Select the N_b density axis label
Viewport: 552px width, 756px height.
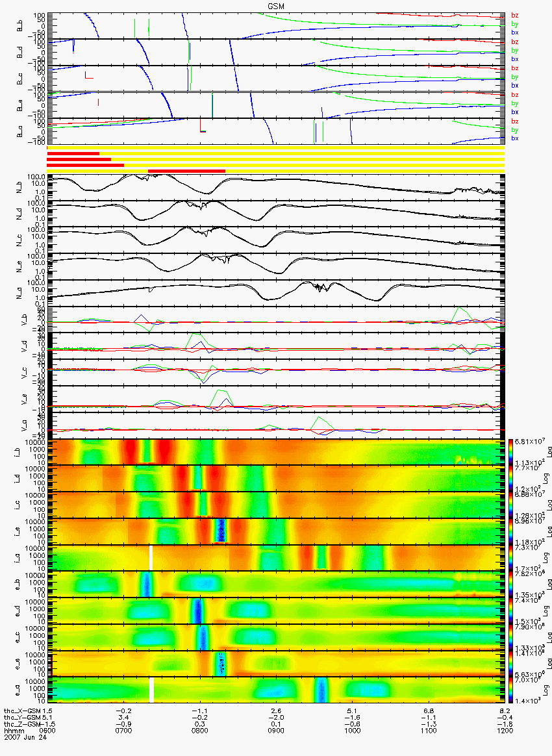[x=19, y=188]
